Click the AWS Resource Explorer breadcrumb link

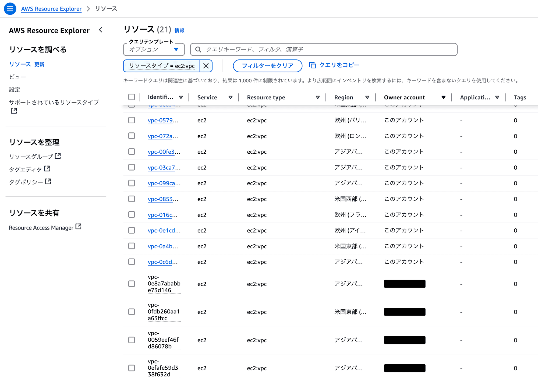tap(51, 9)
